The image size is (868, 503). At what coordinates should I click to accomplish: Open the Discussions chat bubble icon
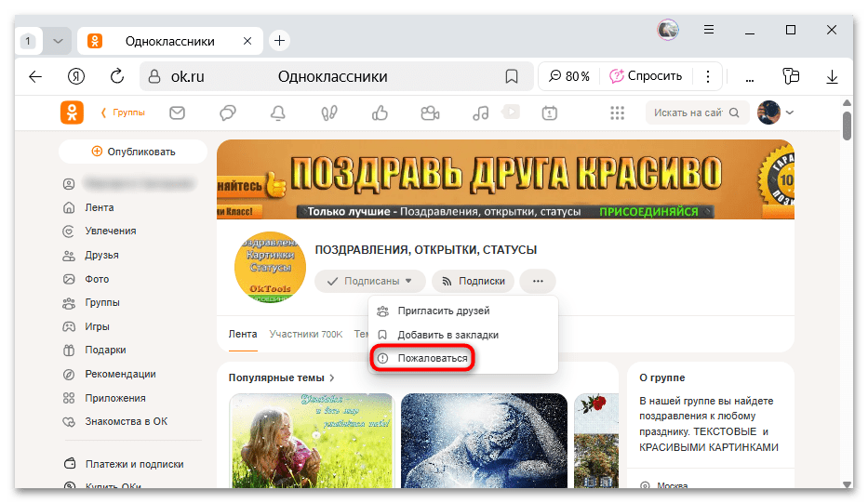[228, 113]
